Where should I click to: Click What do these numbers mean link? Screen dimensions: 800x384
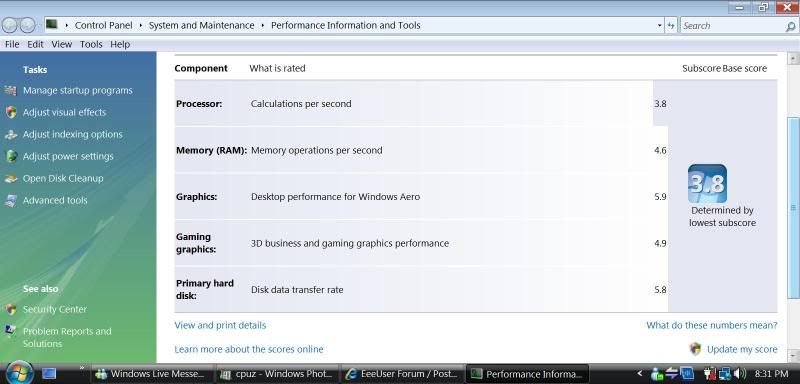pyautogui.click(x=712, y=325)
